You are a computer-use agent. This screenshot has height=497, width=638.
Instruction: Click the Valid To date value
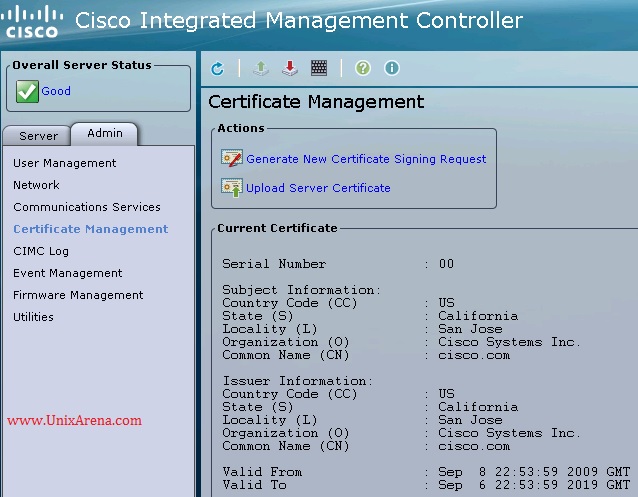tap(534, 485)
